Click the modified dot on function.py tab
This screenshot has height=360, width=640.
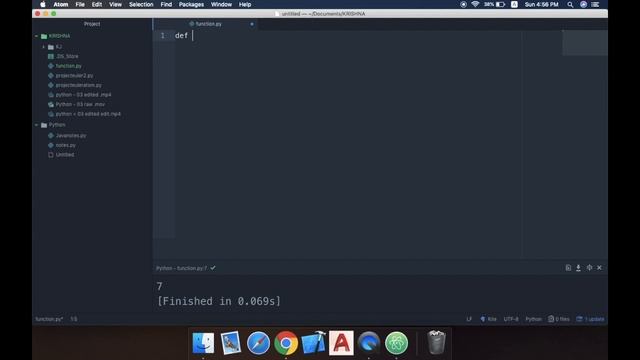252,24
